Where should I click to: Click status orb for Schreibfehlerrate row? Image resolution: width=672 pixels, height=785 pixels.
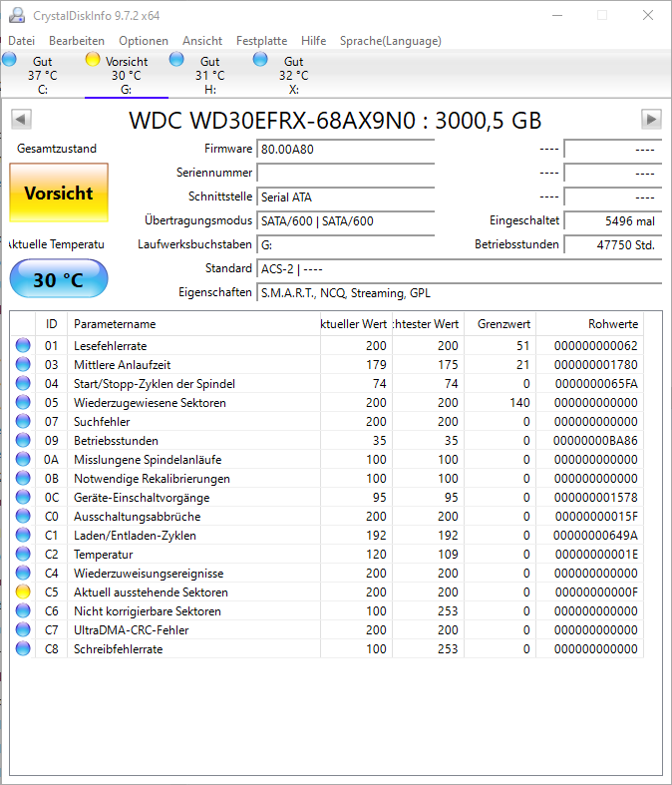tap(23, 648)
